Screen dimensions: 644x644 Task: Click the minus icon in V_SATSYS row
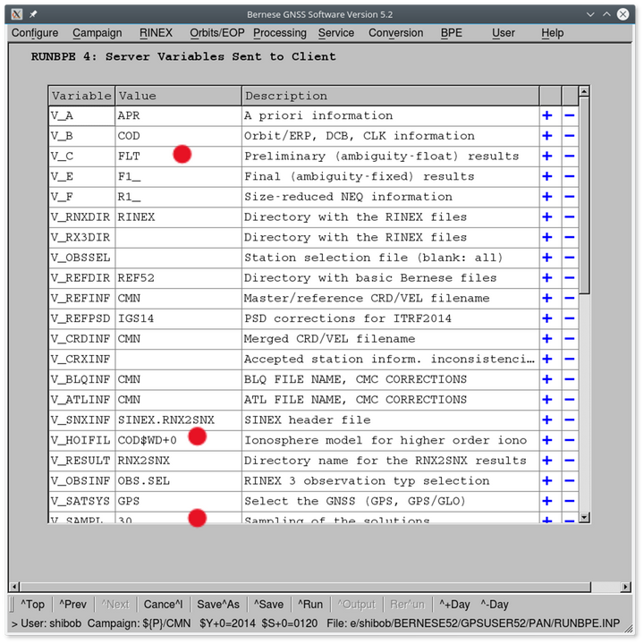pos(569,501)
